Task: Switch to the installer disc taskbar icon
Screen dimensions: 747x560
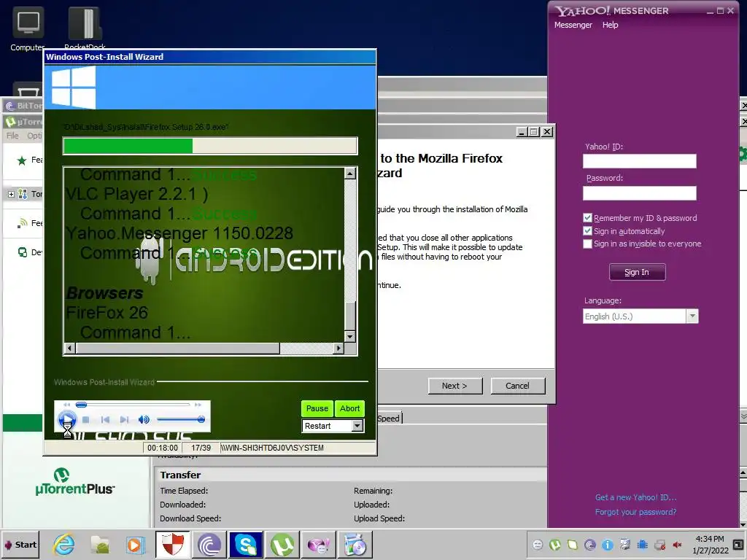Action: (355, 545)
